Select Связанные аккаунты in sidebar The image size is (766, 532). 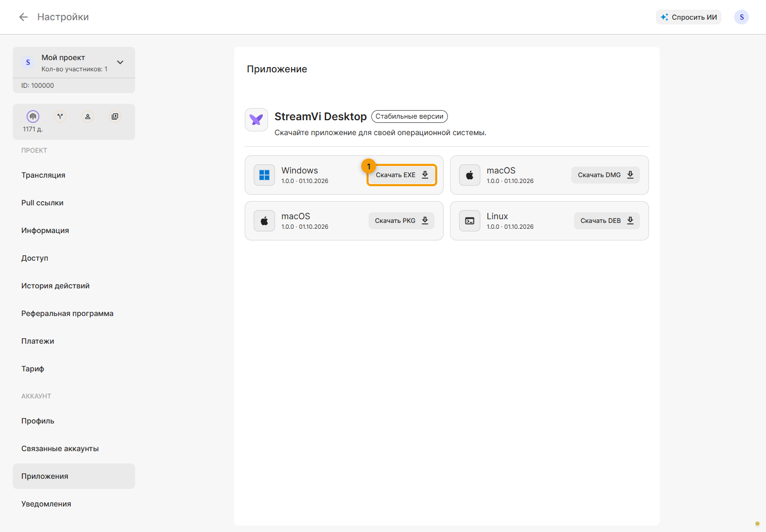coord(74,448)
